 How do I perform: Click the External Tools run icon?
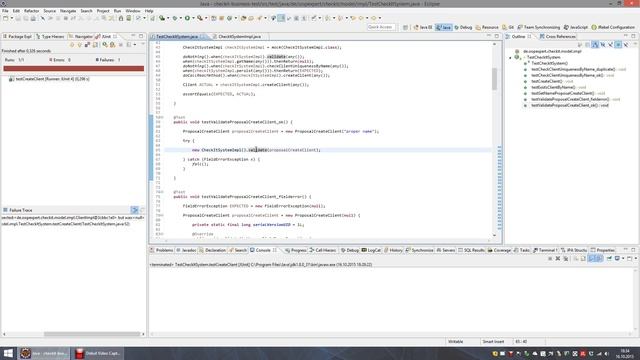pyautogui.click(x=200, y=18)
